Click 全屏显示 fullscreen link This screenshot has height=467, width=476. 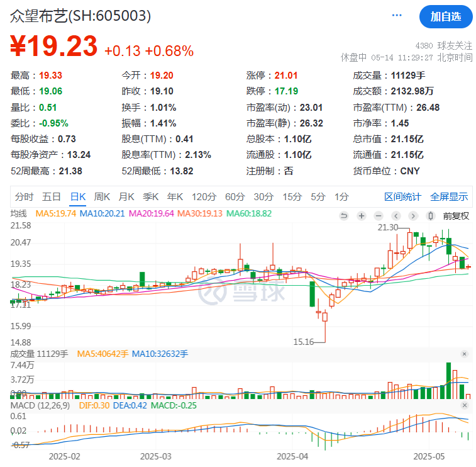click(449, 197)
